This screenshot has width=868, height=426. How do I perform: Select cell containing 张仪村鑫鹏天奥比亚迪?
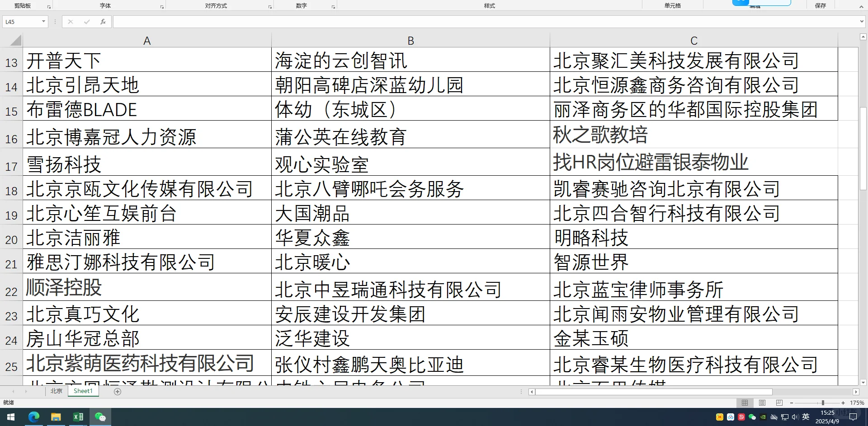410,363
